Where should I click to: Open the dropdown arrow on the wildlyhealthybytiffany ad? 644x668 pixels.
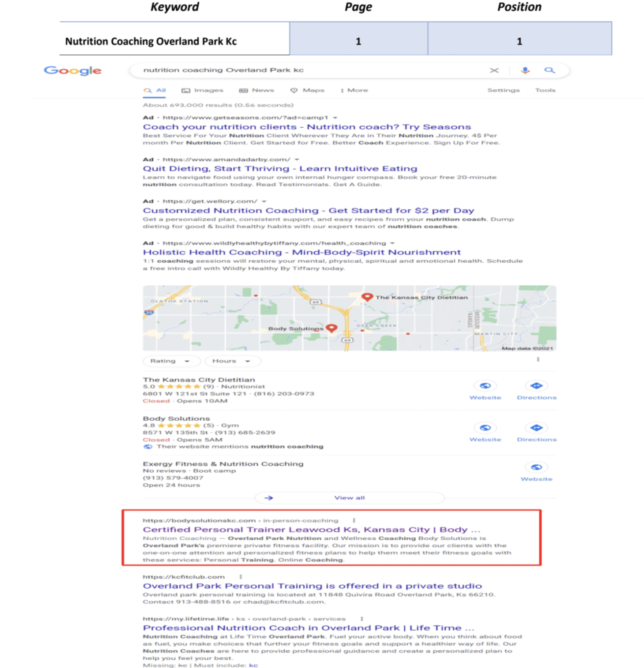point(392,243)
